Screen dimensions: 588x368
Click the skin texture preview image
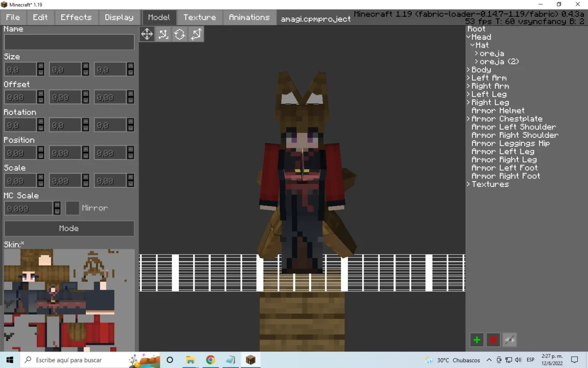click(x=69, y=300)
